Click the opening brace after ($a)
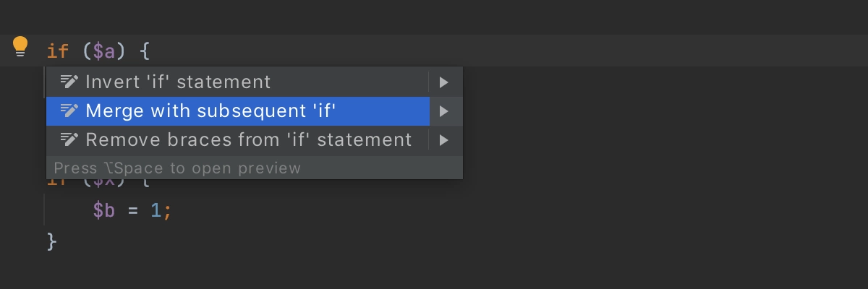Viewport: 868px width, 289px height. tap(144, 51)
